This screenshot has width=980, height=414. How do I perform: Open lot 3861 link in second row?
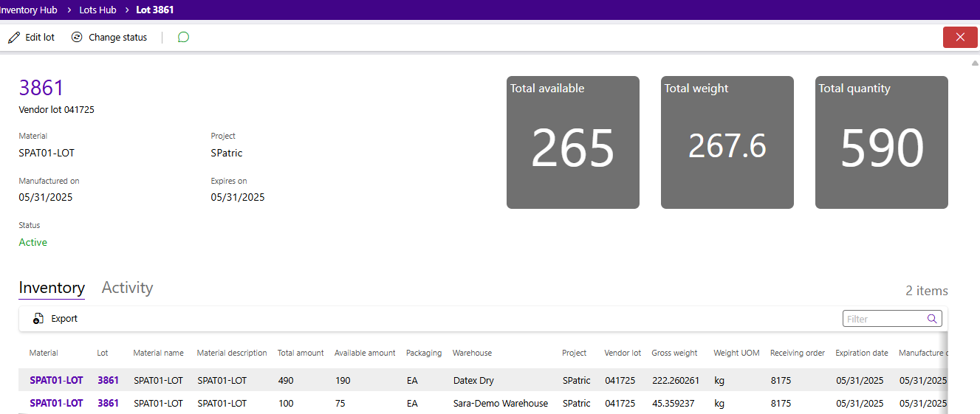point(108,404)
